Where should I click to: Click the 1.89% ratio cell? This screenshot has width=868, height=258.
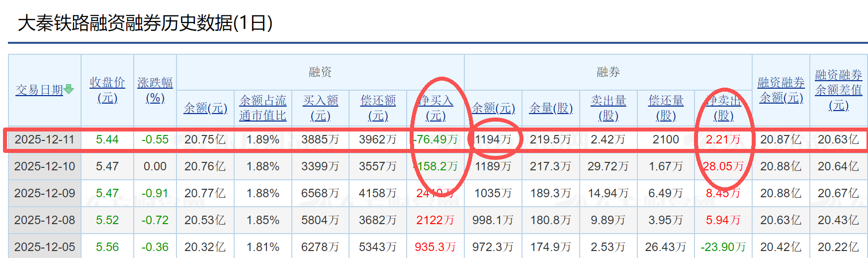coord(263,139)
